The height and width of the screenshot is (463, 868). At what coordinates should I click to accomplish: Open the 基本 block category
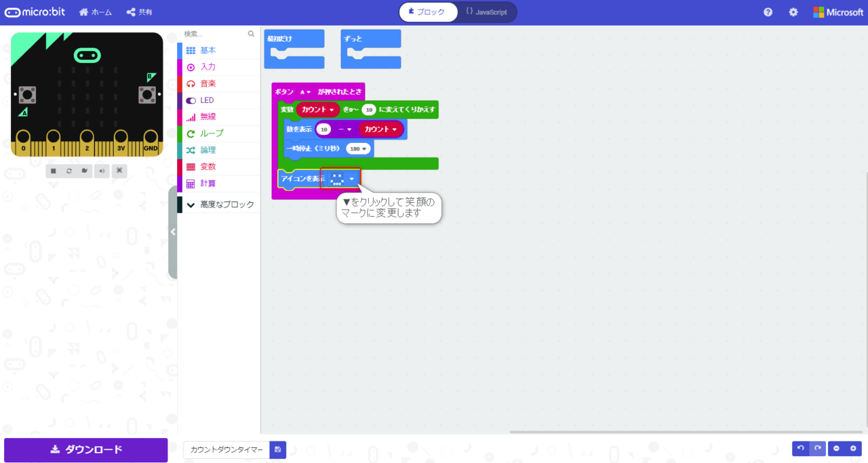[219, 50]
